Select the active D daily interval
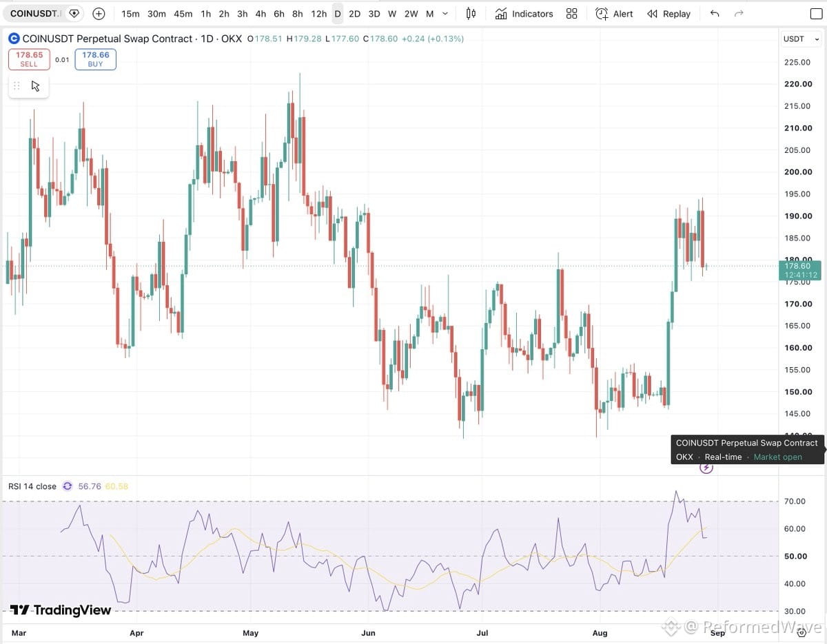The image size is (827, 644). 338,14
